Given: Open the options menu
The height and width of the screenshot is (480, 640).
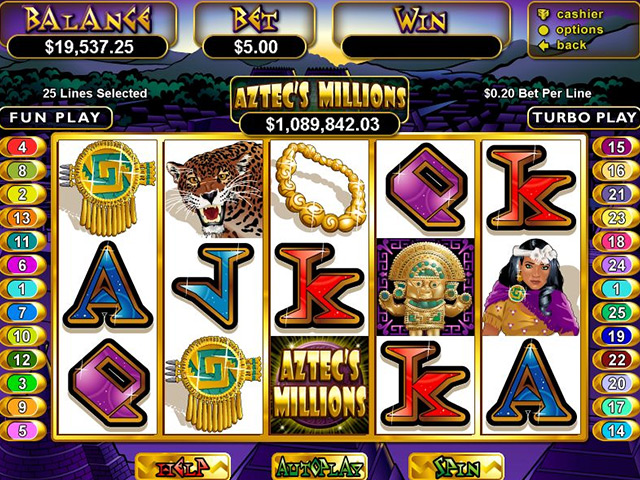Looking at the screenshot, I should tap(571, 30).
